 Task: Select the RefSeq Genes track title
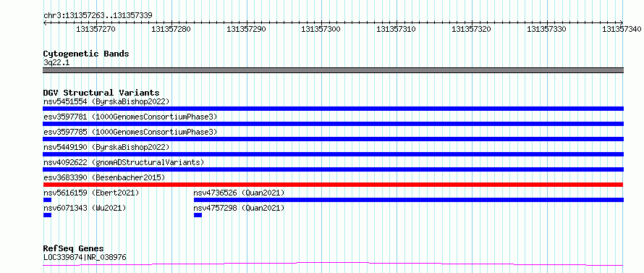[x=74, y=249]
